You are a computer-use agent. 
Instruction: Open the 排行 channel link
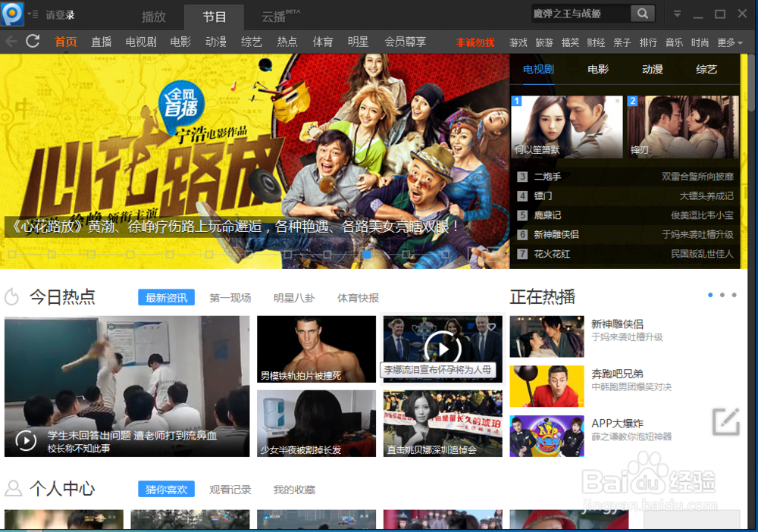tap(648, 42)
